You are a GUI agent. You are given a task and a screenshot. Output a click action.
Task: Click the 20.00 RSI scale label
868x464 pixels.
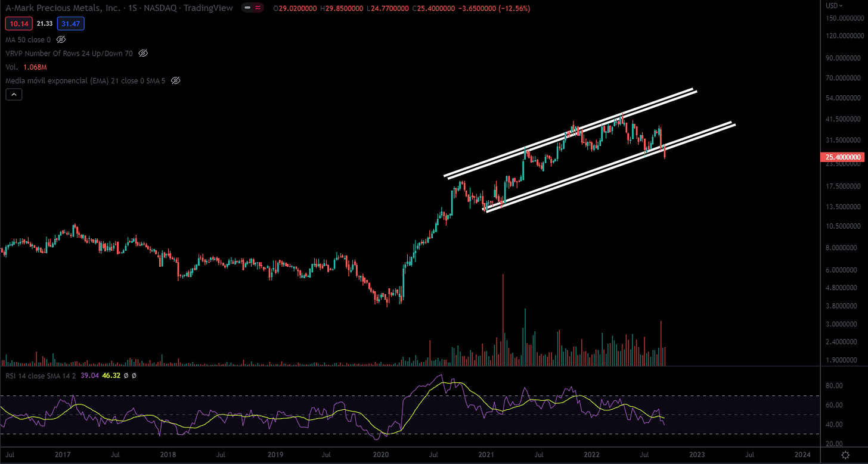coord(835,444)
